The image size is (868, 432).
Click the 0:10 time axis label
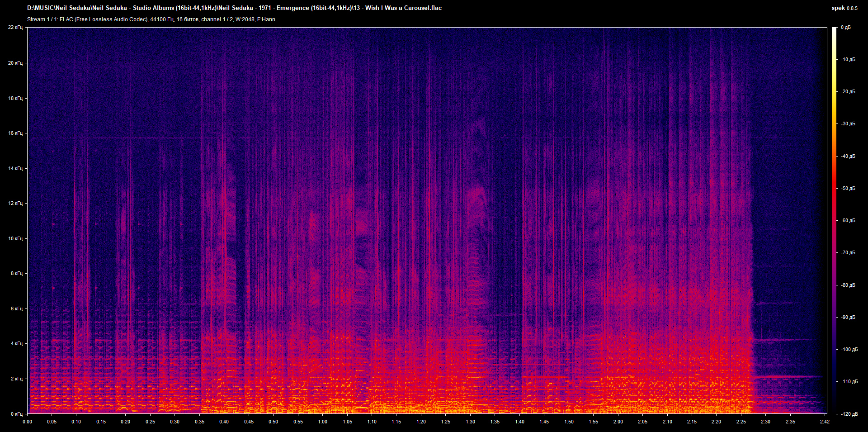click(76, 422)
